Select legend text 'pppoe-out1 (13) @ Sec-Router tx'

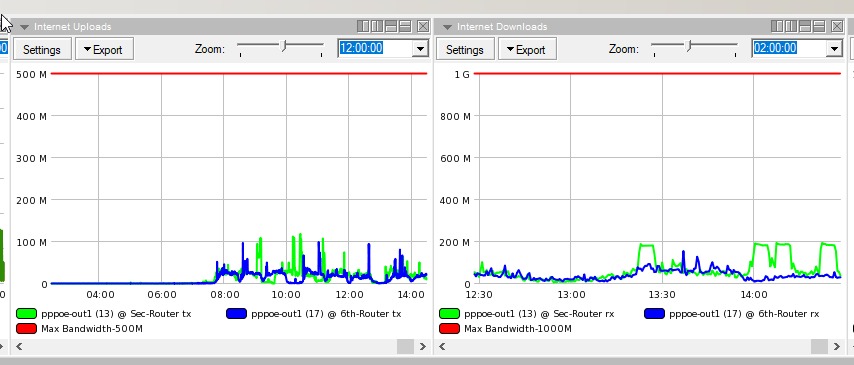(x=116, y=314)
